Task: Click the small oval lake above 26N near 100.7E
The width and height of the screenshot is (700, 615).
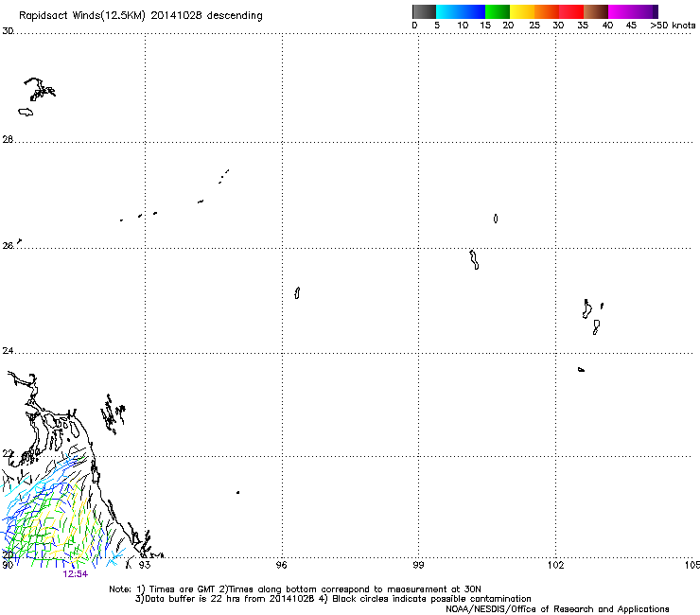Action: pos(496,219)
